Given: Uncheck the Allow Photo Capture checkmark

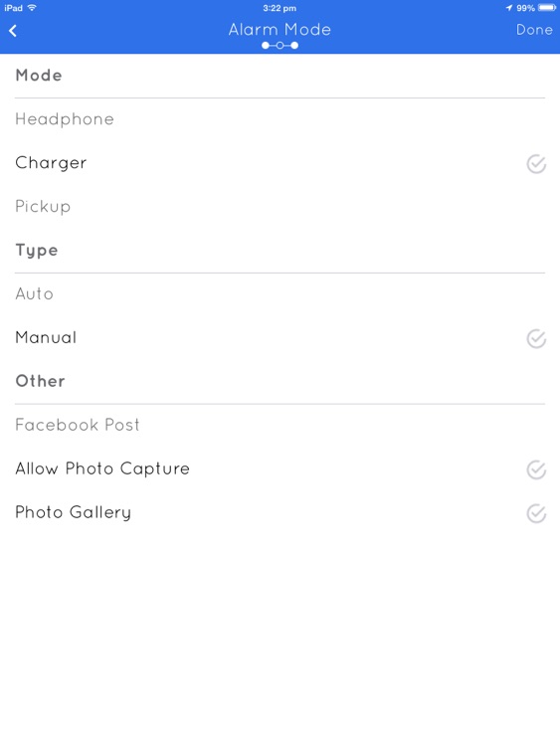Looking at the screenshot, I should coord(536,469).
